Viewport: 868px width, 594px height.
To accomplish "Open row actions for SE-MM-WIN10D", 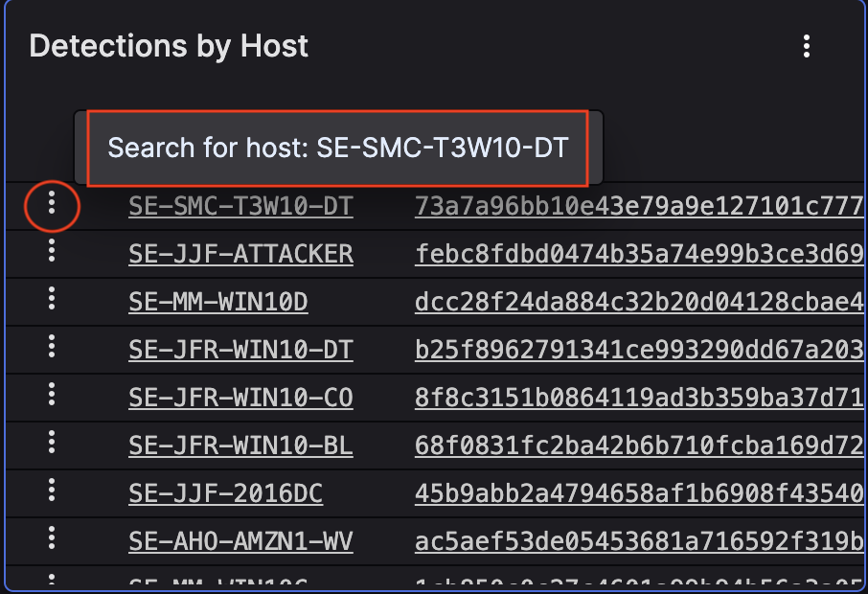I will pyautogui.click(x=51, y=301).
